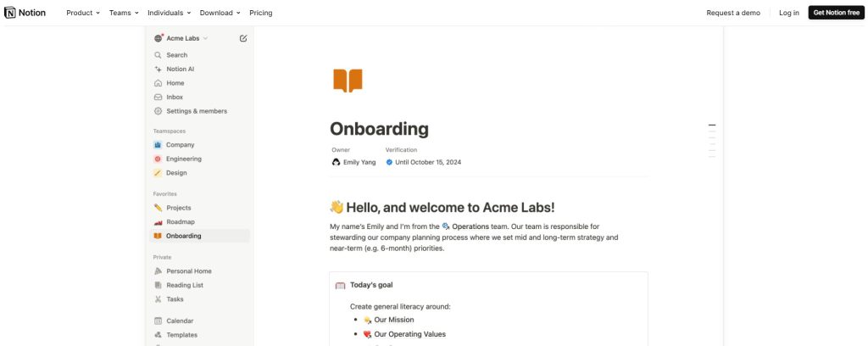Image resolution: width=868 pixels, height=346 pixels.
Task: Click the Home house icon
Action: [158, 83]
